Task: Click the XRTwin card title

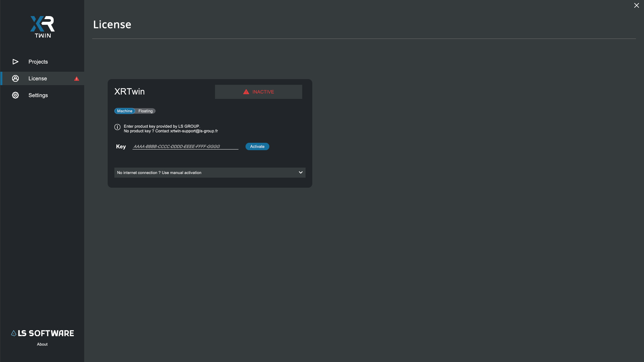Action: coord(129,92)
